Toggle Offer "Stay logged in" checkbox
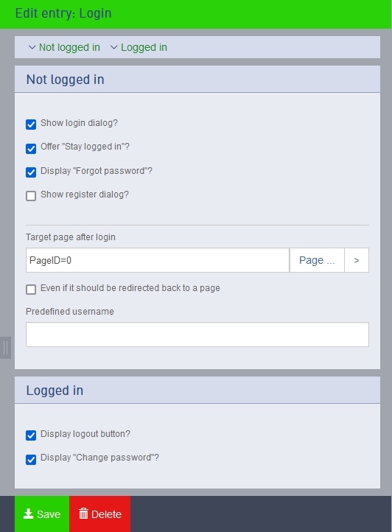Screen dimensions: 392x532 [x=31, y=148]
